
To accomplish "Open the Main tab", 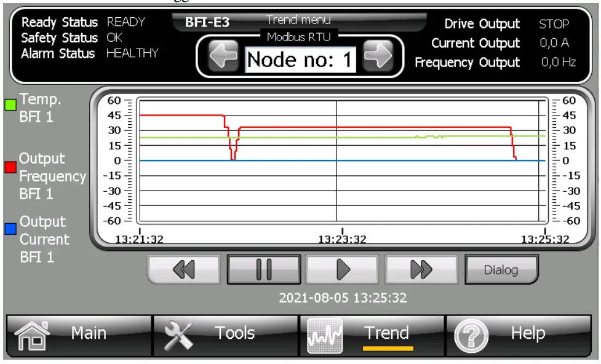I will [80, 336].
